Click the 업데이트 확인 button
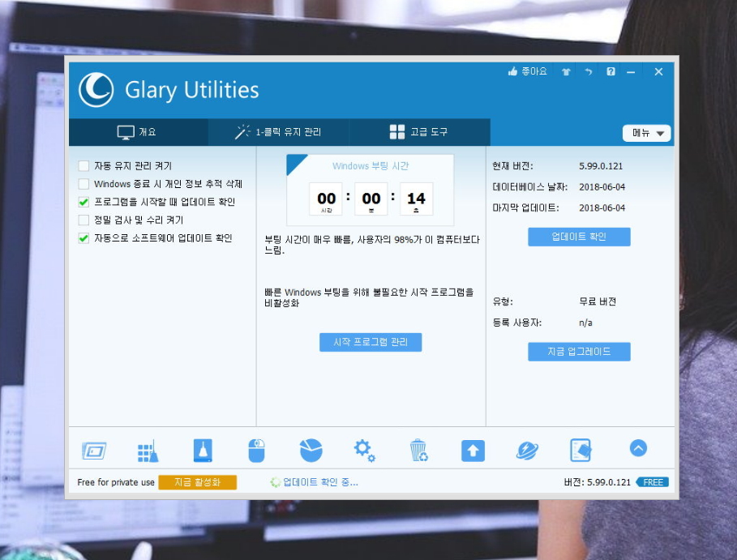The height and width of the screenshot is (560, 737). tap(579, 237)
